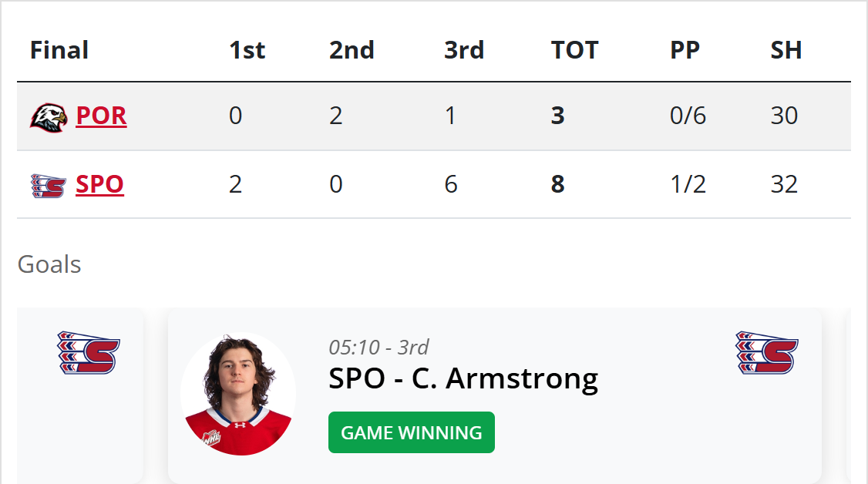Click the green GAME WINNING badge
The width and height of the screenshot is (868, 484).
coord(412,433)
